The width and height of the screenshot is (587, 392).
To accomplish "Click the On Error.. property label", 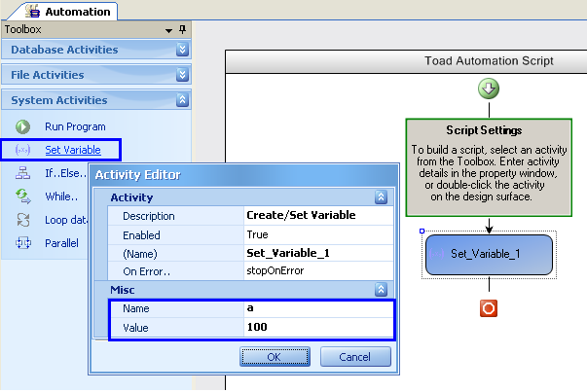I will point(146,271).
